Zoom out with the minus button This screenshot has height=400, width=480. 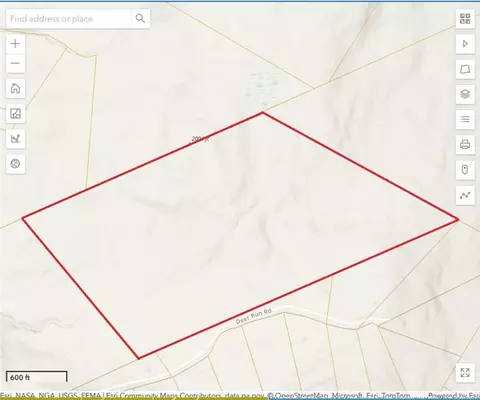(x=15, y=63)
